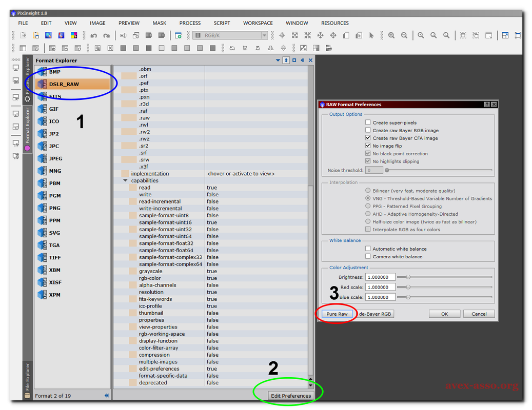The image size is (532, 410).
Task: Click the Blue scale slider handle
Action: pyautogui.click(x=408, y=297)
